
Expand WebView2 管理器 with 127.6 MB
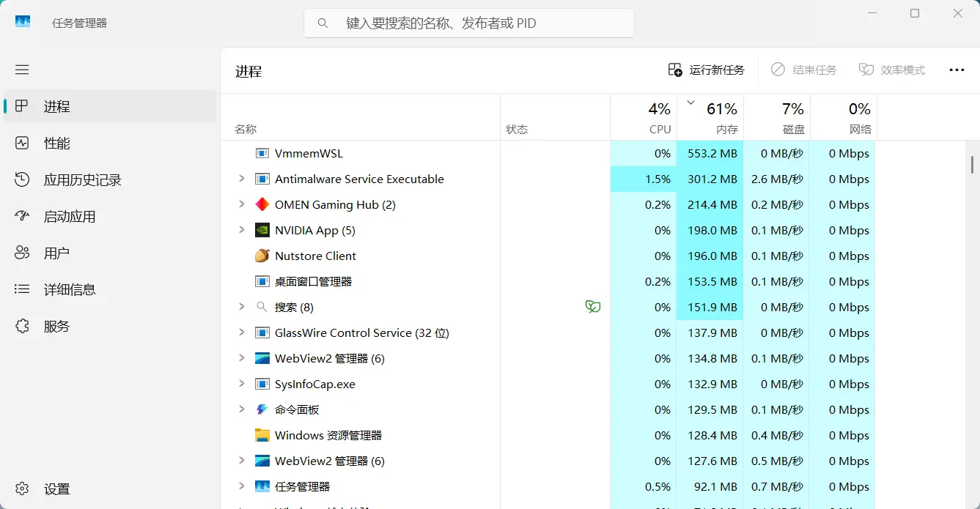242,461
